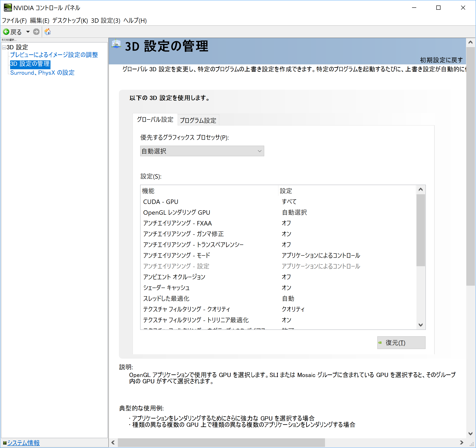Close the NVIDIA Control Panel window
476x448 pixels.
(x=463, y=8)
